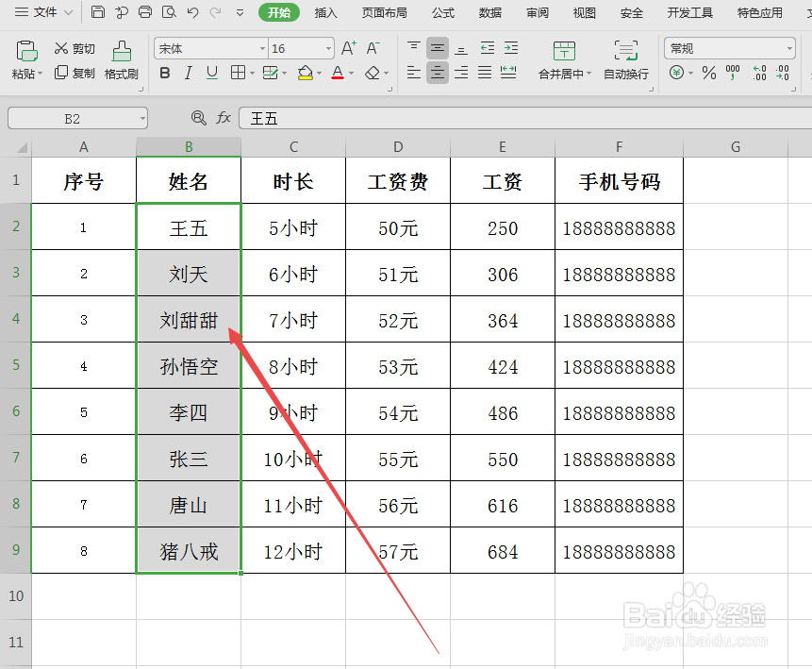
Task: Click cell containing 684
Action: tap(503, 551)
